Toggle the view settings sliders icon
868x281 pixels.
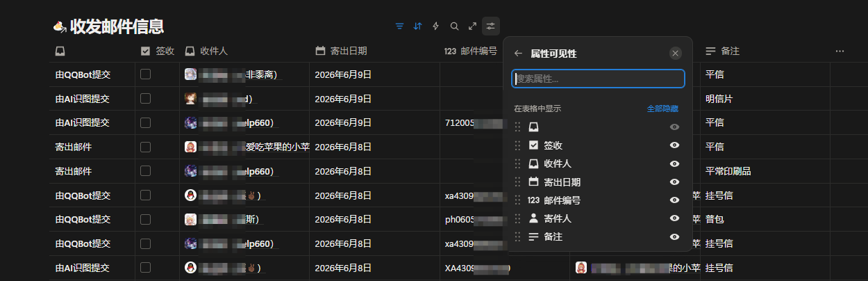click(491, 26)
